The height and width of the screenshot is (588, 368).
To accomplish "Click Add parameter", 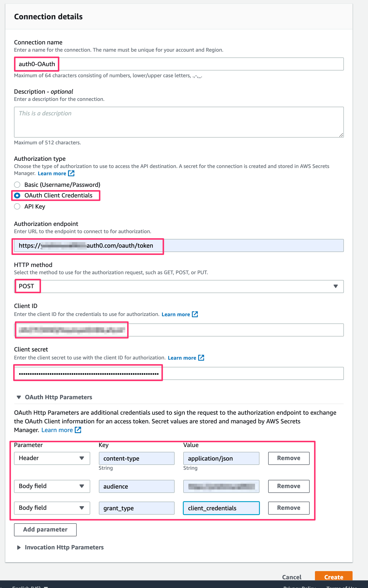I will click(x=45, y=530).
